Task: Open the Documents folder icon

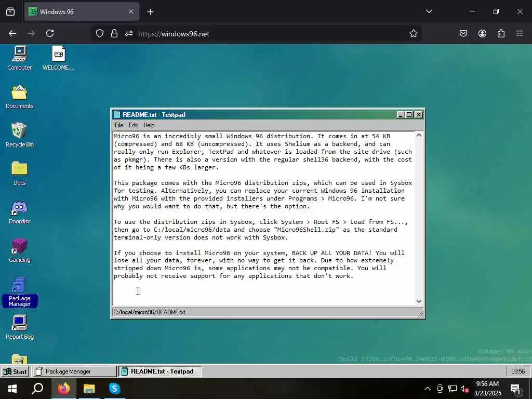Action: coord(19,97)
